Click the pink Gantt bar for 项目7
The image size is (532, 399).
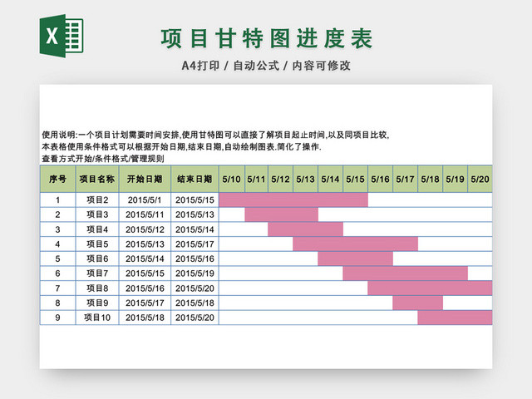click(x=405, y=273)
